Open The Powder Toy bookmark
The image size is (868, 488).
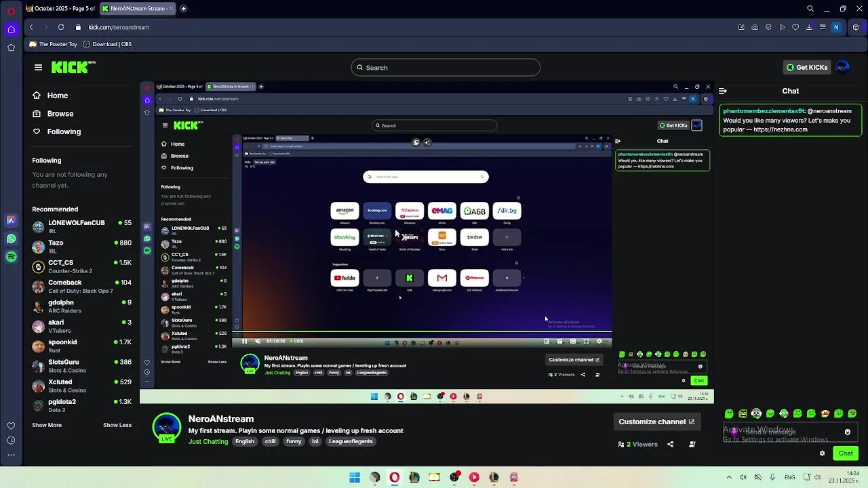tap(54, 44)
